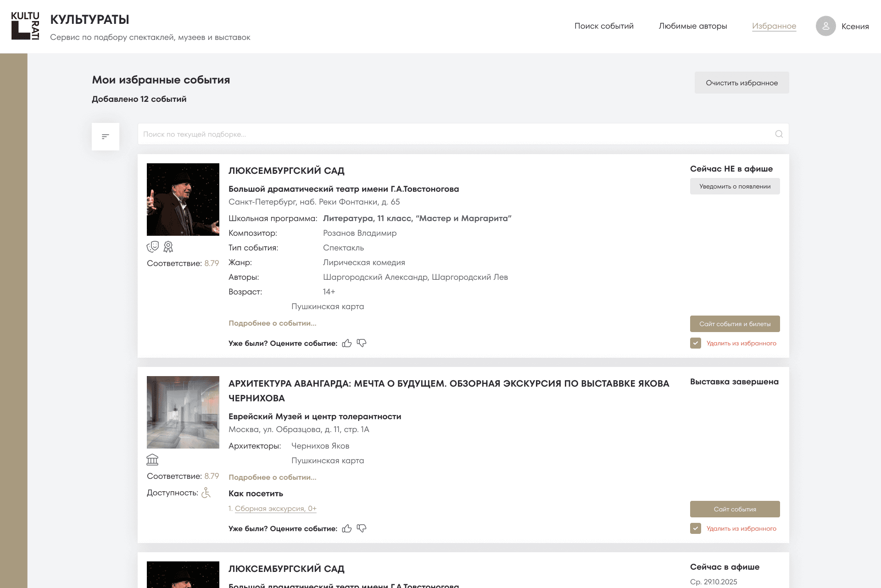Click the theater masks icon
881x588 pixels.
click(x=153, y=247)
